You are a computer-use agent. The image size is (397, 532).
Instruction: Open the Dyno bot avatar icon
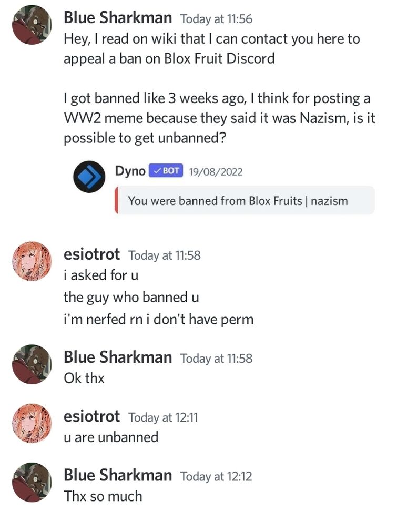pos(89,177)
